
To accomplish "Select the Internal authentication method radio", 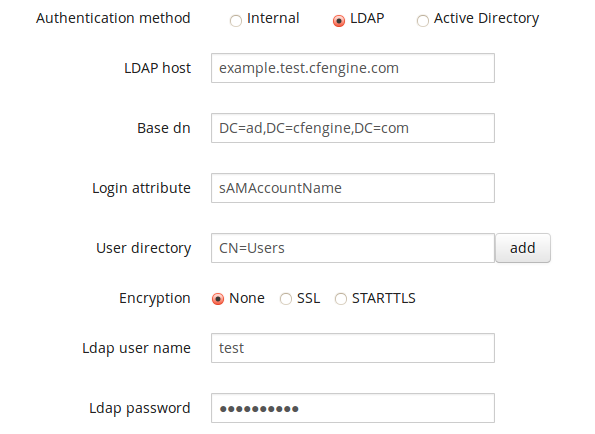I will point(236,20).
